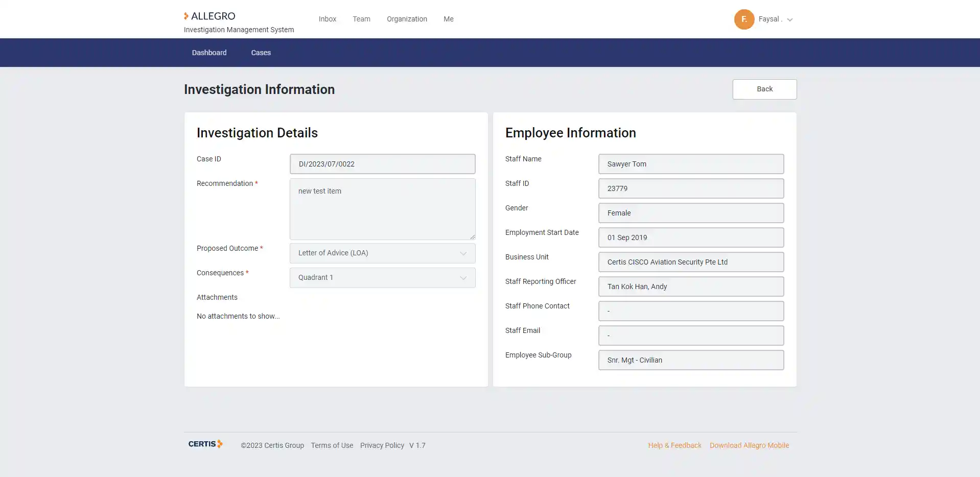Click the Business Unit field
The width and height of the screenshot is (980, 477).
point(691,262)
